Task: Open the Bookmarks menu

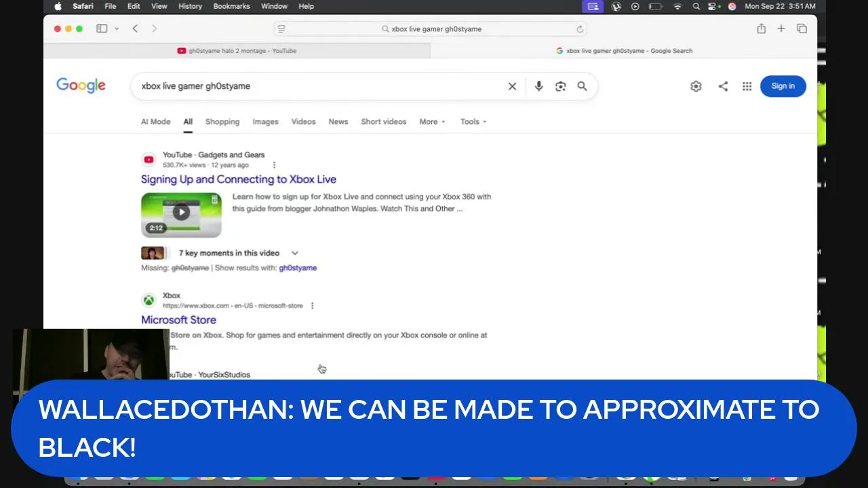Action: point(231,6)
